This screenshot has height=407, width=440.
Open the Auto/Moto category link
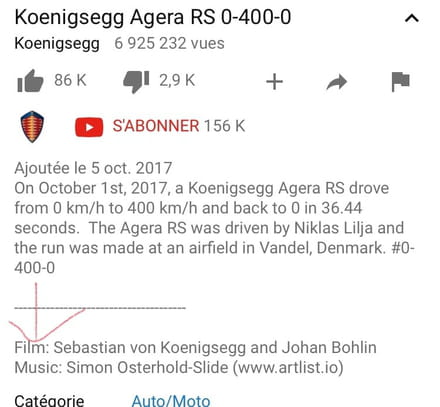[x=171, y=401]
